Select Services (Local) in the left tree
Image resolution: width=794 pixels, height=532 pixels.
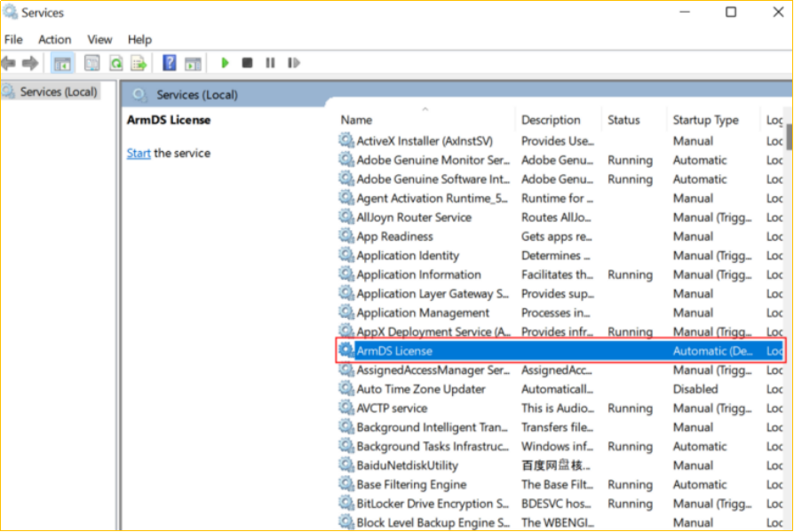tap(58, 91)
